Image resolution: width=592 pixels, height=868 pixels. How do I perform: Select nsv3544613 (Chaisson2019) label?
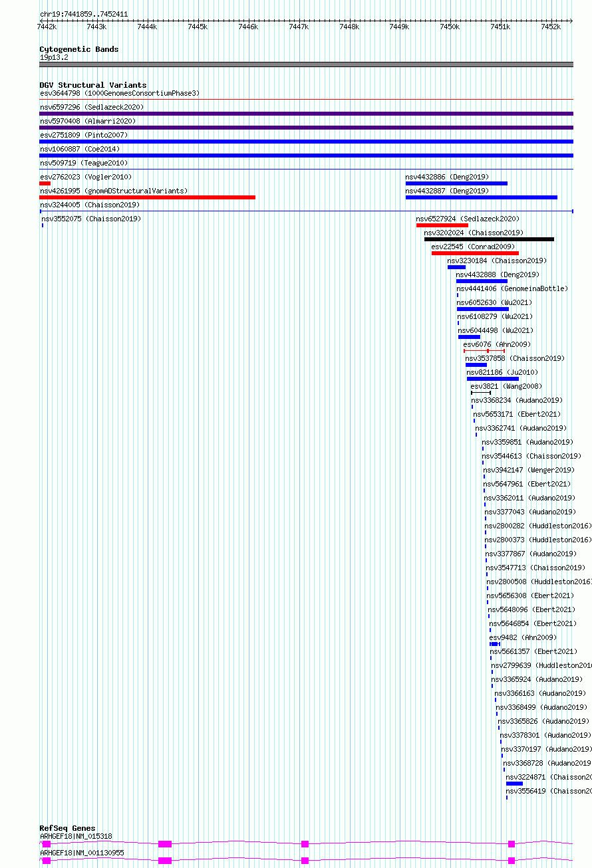tap(531, 456)
